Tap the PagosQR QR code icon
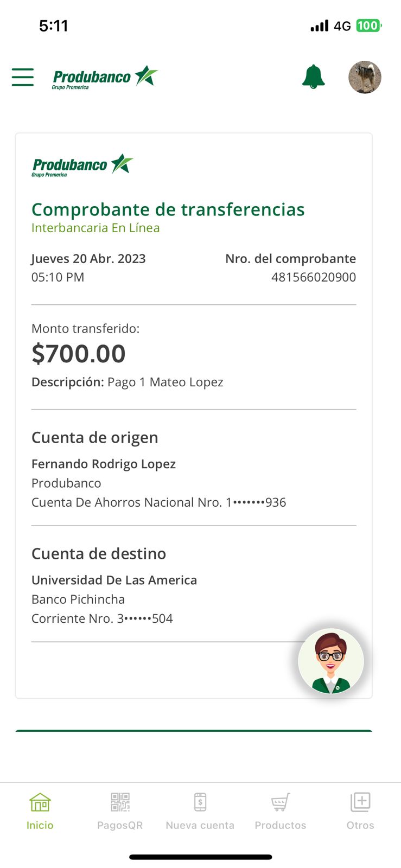The width and height of the screenshot is (401, 868). [120, 802]
